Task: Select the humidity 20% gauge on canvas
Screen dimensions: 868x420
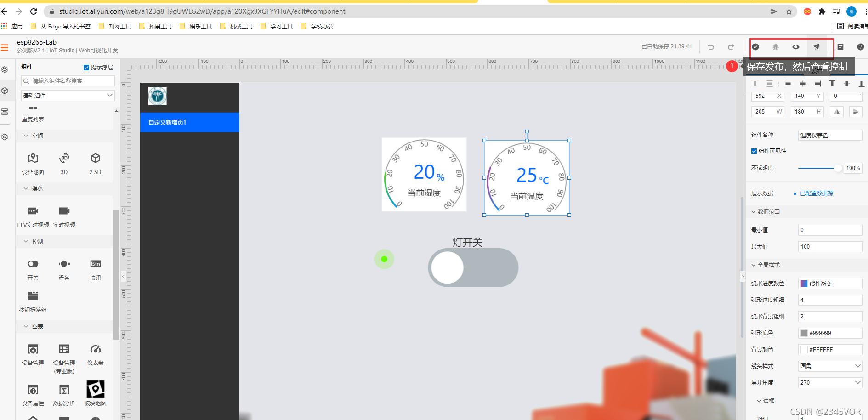Action: click(424, 175)
